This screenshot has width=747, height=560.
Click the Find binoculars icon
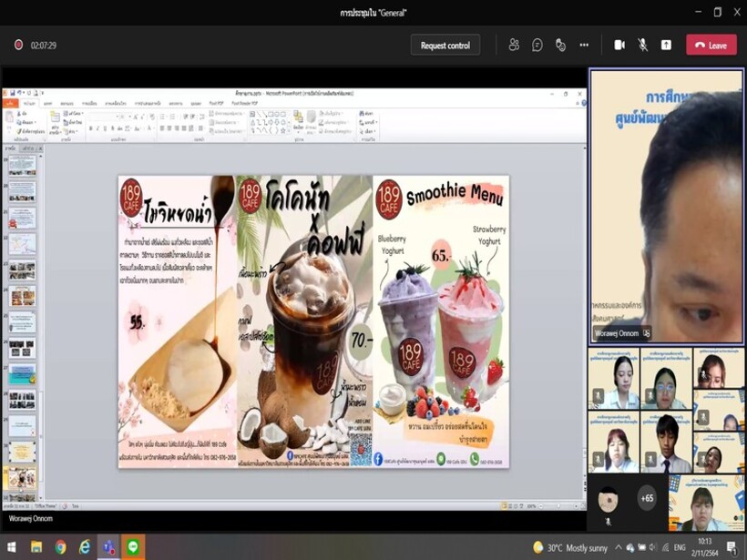(x=362, y=114)
